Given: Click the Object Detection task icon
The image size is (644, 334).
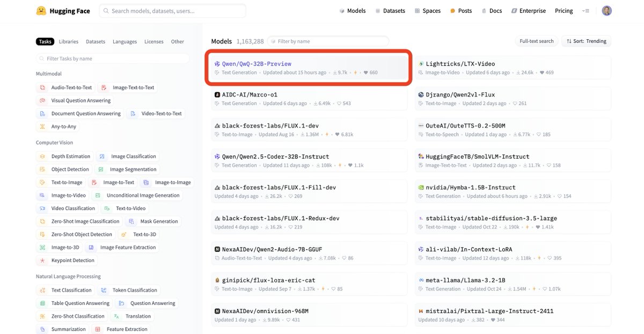Looking at the screenshot, I should [43, 170].
